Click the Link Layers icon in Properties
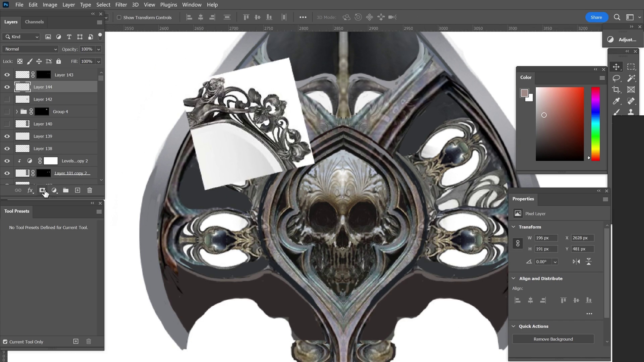Image resolution: width=644 pixels, height=362 pixels. click(x=518, y=243)
